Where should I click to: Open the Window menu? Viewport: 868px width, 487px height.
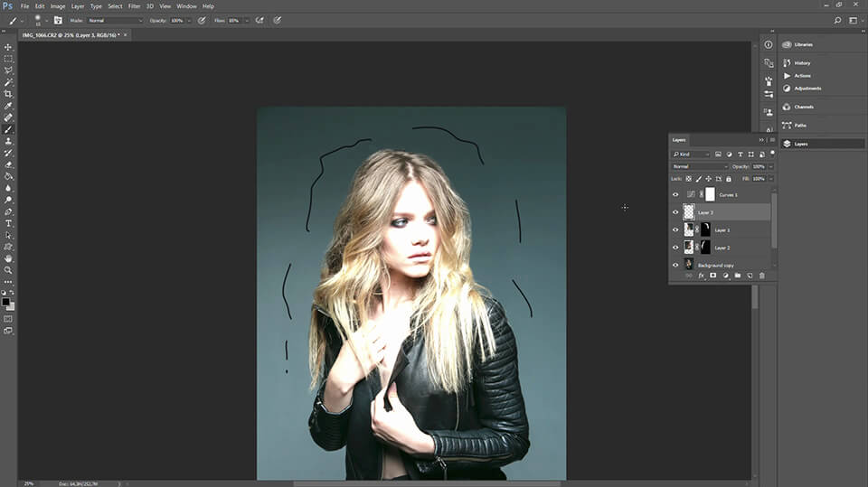(x=186, y=6)
